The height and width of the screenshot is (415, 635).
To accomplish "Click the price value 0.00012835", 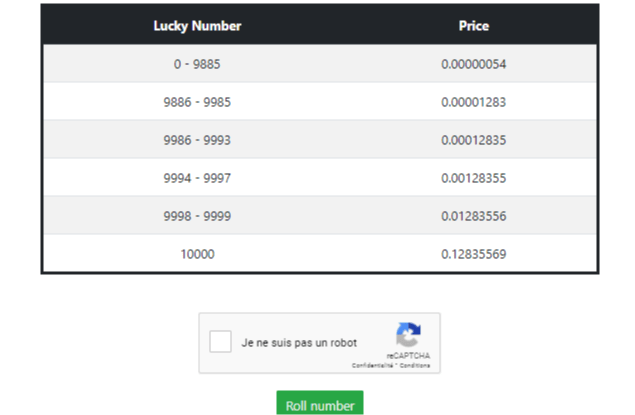I will tap(474, 140).
